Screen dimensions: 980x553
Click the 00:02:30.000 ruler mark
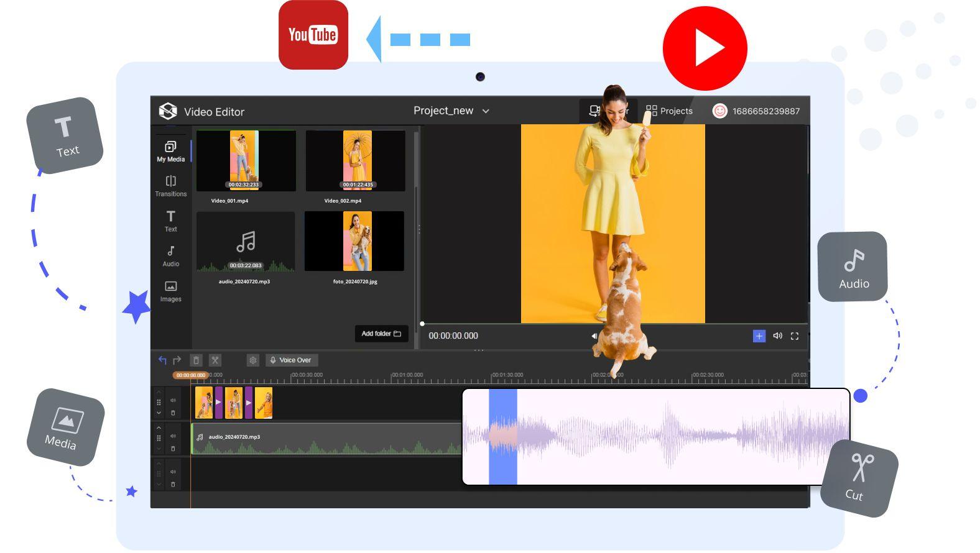708,375
